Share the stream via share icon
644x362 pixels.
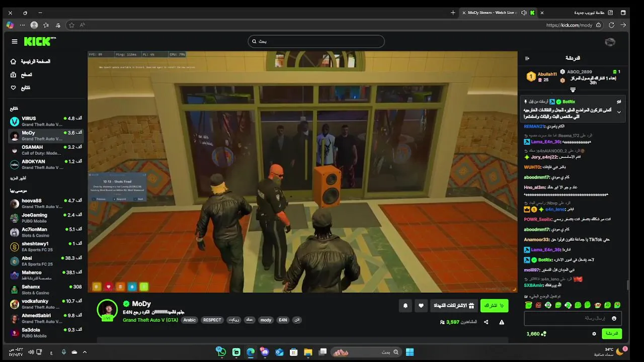pyautogui.click(x=486, y=322)
